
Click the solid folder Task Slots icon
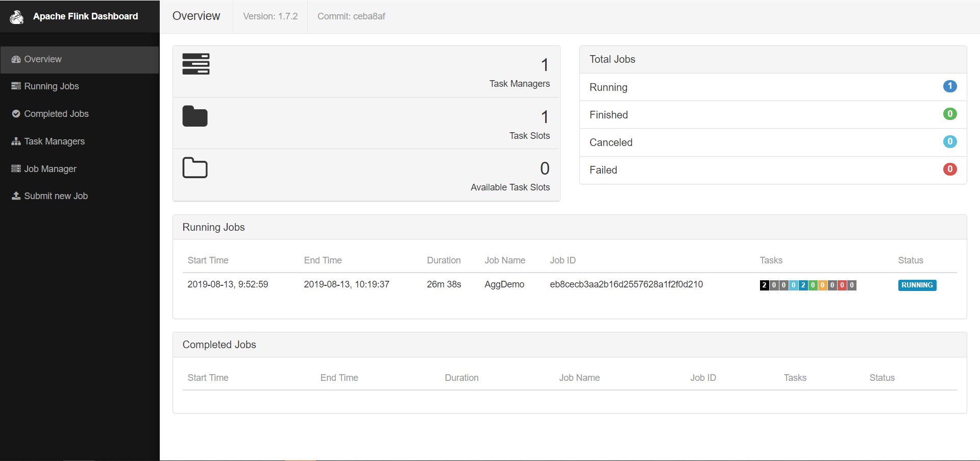tap(195, 116)
